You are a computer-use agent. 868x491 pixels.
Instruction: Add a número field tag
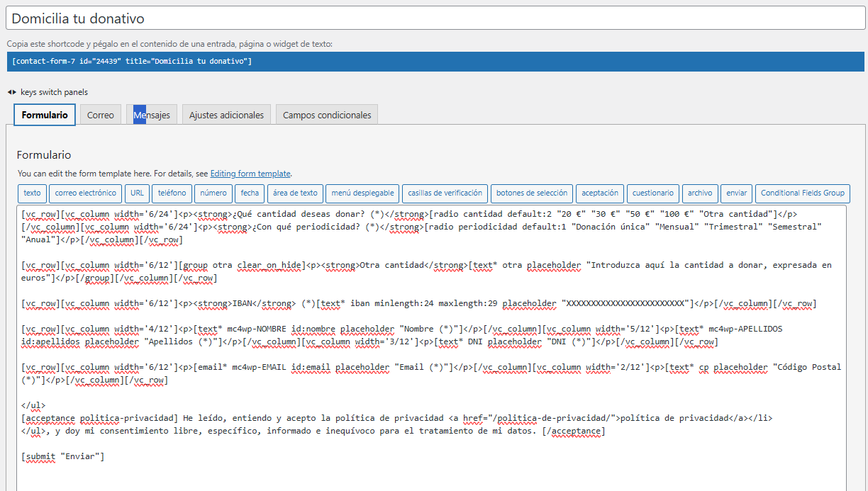[x=213, y=193]
